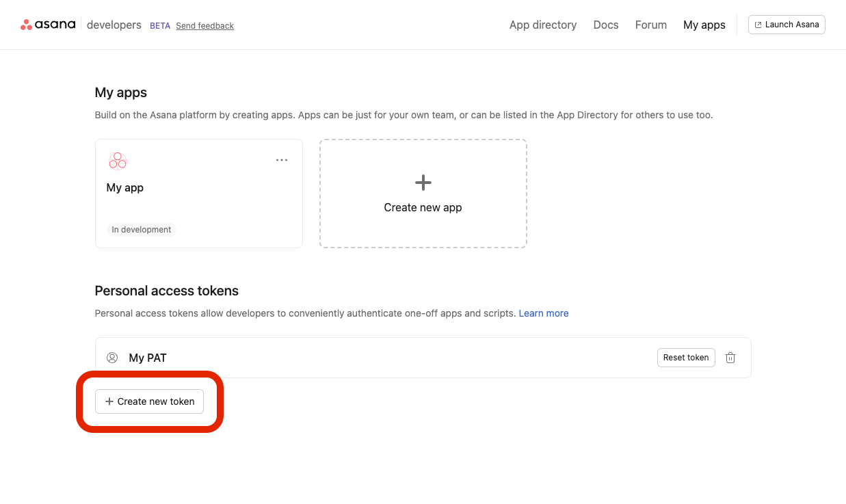Reset the My PAT token
Screen dimensions: 846x504
(x=686, y=358)
